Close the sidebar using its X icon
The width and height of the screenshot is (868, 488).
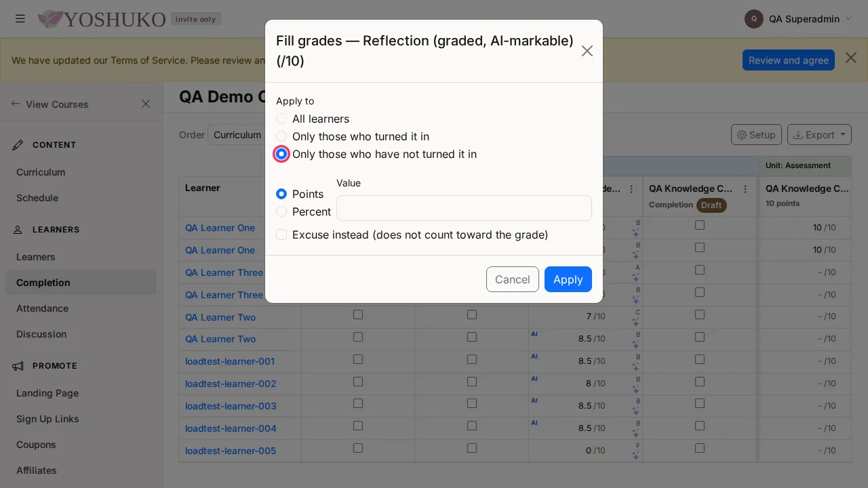(146, 104)
